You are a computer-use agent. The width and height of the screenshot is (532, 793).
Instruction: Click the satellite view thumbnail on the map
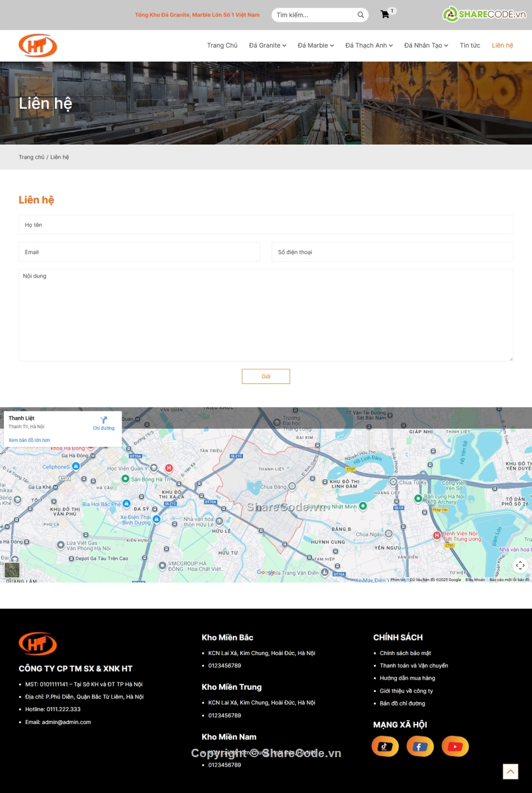click(x=12, y=570)
